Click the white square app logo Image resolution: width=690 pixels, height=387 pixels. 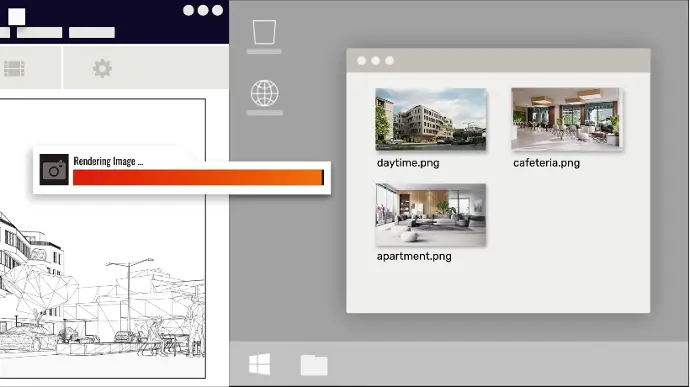click(17, 17)
